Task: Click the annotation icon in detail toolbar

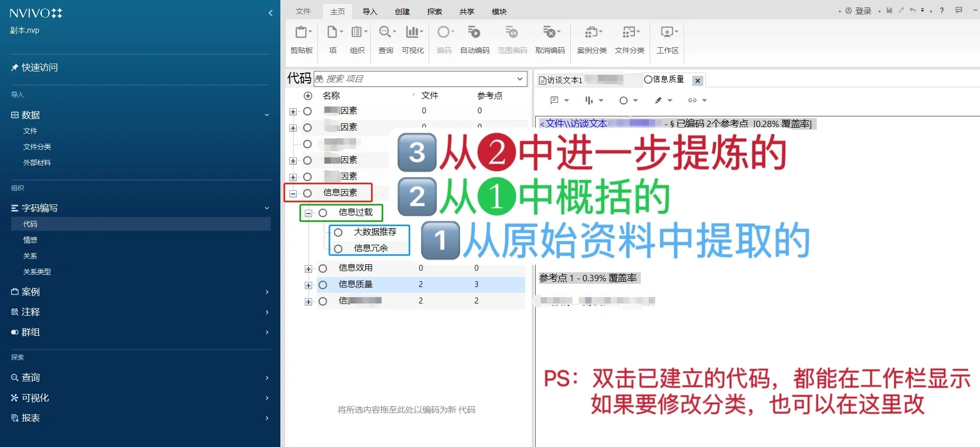Action: click(555, 100)
